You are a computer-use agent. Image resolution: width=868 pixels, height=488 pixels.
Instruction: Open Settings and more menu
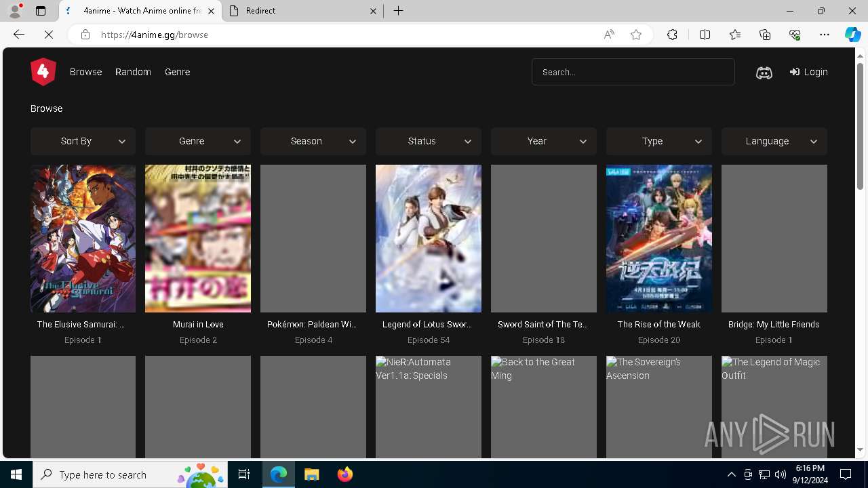coord(825,35)
